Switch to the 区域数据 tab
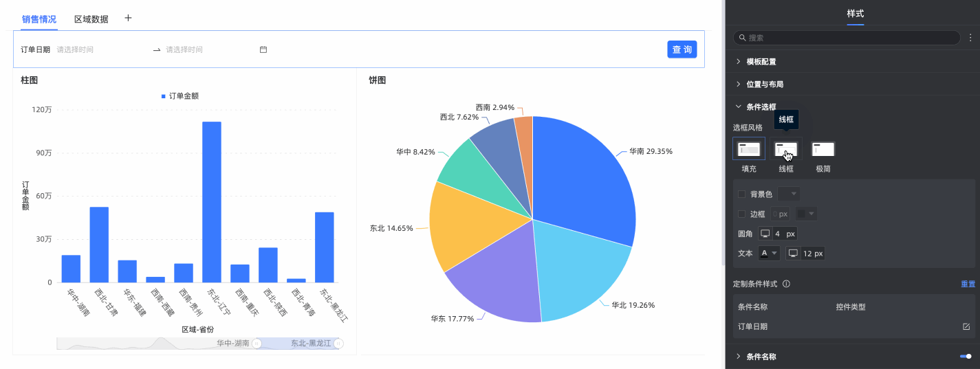This screenshot has height=369, width=980. [x=91, y=19]
